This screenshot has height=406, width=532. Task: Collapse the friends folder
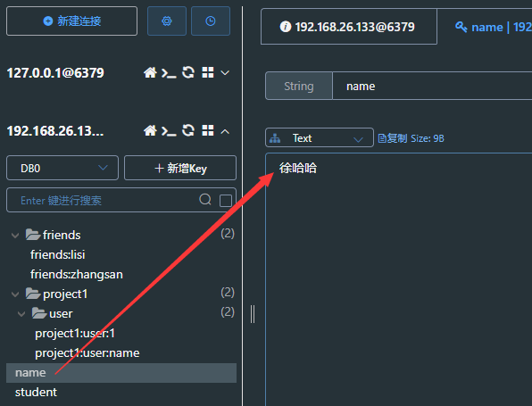click(15, 235)
